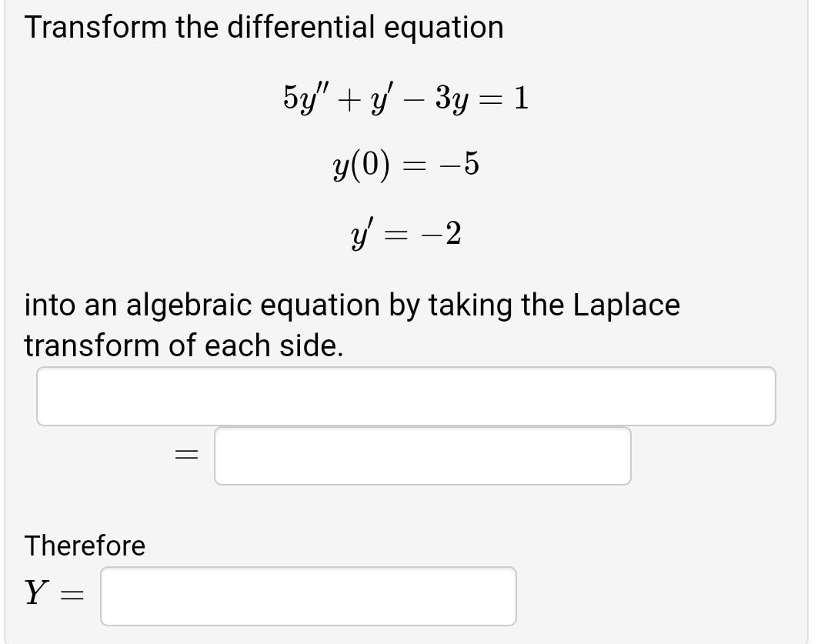This screenshot has height=644, width=821.
Task: Focus the input field next to Therefore section
Action: click(x=308, y=596)
